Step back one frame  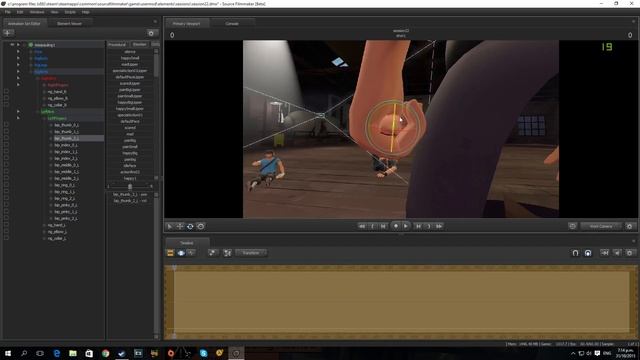pos(383,226)
